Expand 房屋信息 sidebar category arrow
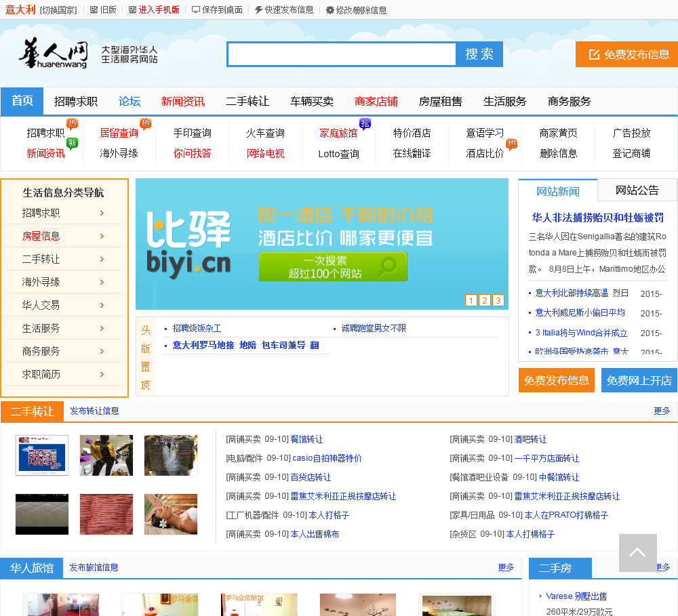The width and height of the screenshot is (678, 616). (102, 236)
